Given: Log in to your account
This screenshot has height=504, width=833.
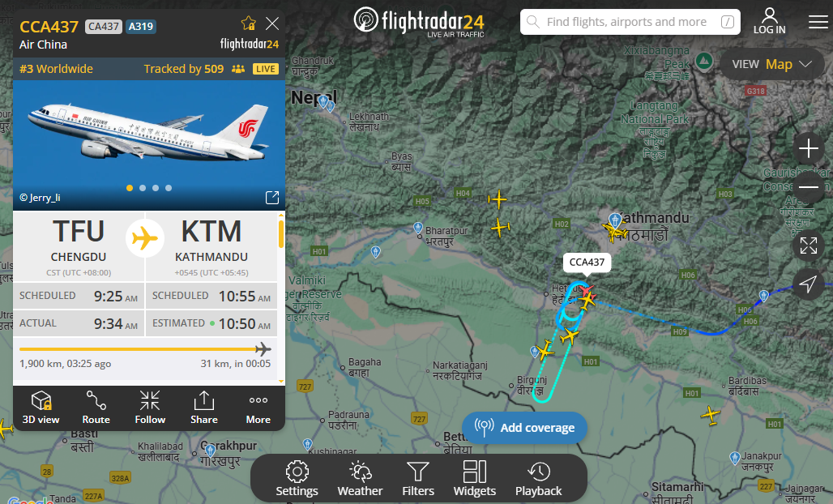Looking at the screenshot, I should coord(769,21).
